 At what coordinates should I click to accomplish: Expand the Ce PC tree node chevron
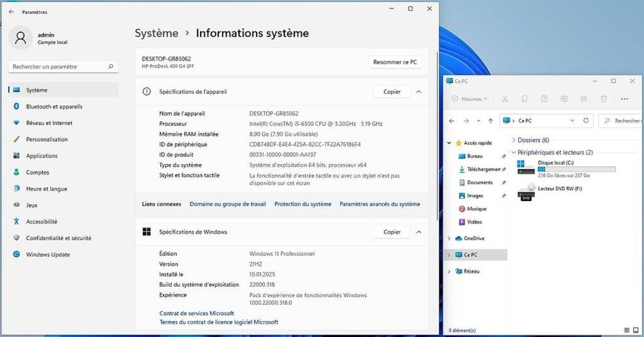pyautogui.click(x=449, y=255)
